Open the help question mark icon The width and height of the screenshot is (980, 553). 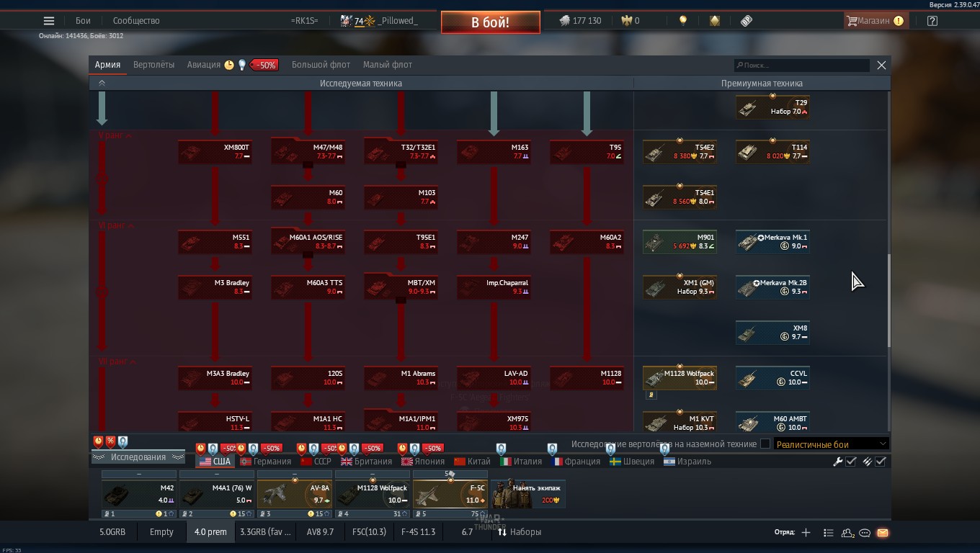[932, 21]
